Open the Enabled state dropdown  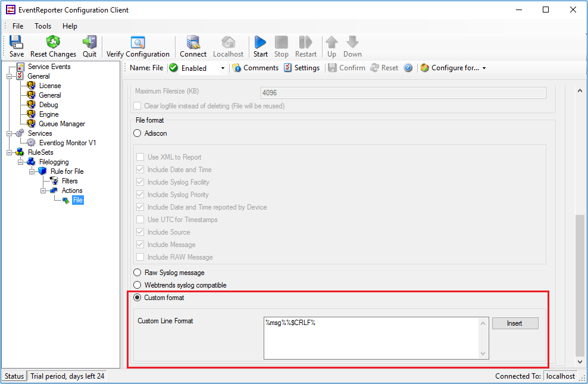pyautogui.click(x=223, y=68)
